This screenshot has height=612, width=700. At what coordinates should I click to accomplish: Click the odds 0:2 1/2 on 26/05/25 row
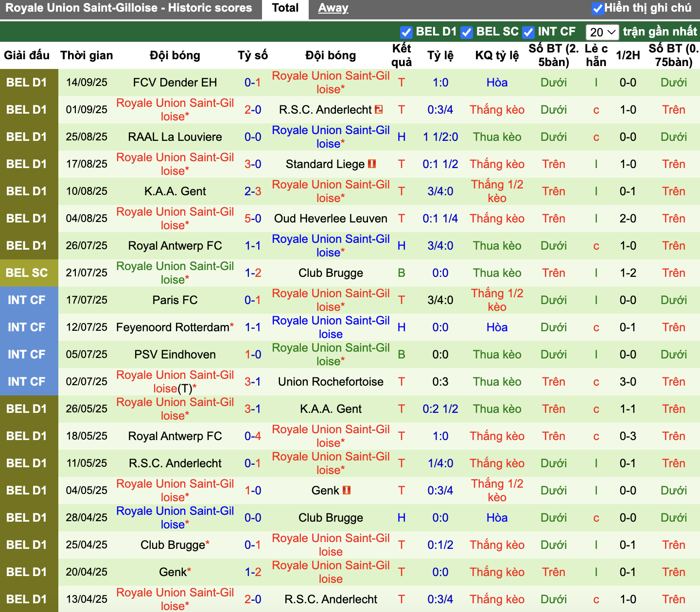click(440, 409)
